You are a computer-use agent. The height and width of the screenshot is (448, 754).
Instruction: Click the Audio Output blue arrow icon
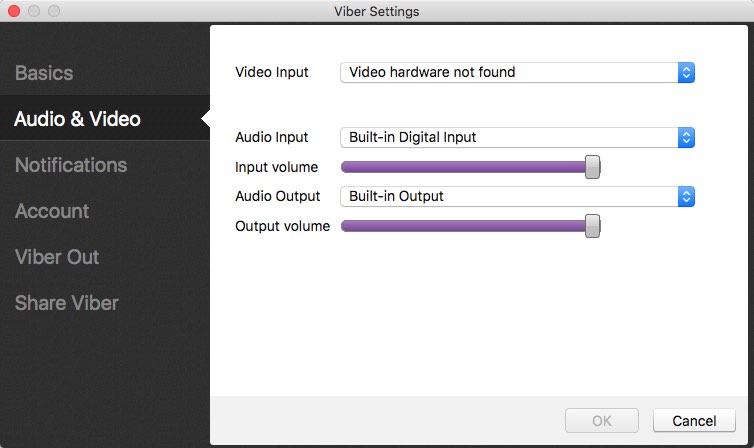[686, 196]
